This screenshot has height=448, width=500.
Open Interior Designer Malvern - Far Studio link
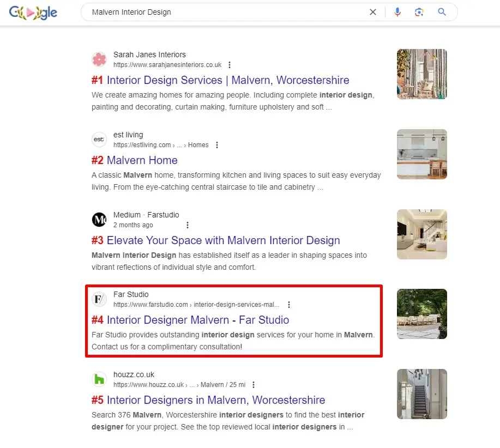coord(197,320)
